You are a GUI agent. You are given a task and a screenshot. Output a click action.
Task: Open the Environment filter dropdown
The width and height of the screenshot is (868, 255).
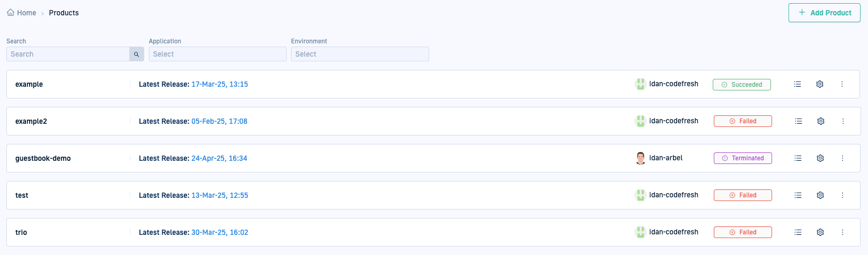tap(359, 54)
